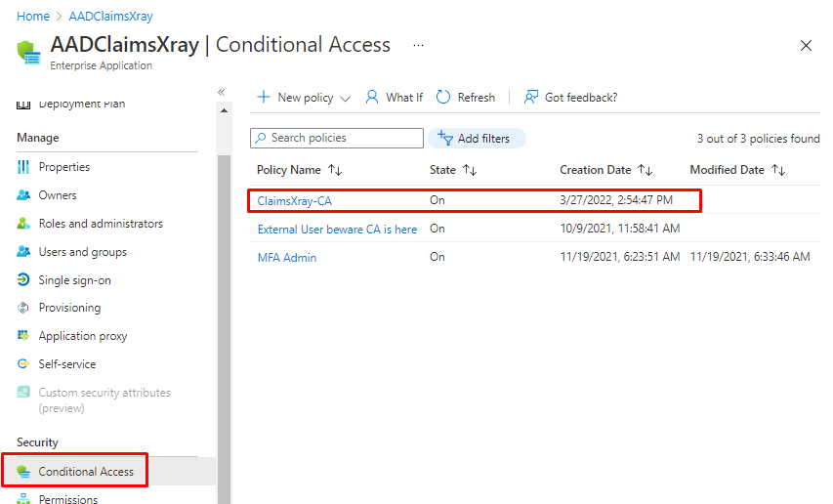Open Users and groups menu item
Image resolution: width=833 pixels, height=504 pixels.
tap(82, 252)
